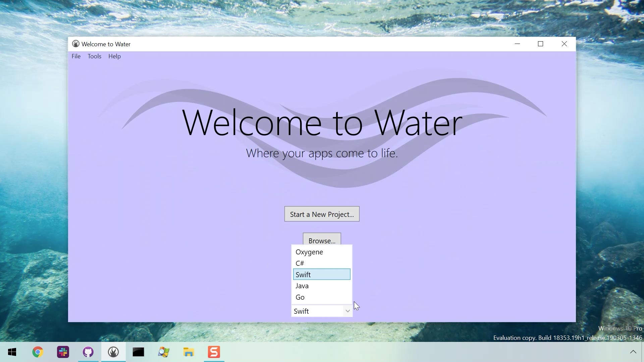This screenshot has height=362, width=644.
Task: Launch Chrome from the taskbar
Action: [38, 352]
